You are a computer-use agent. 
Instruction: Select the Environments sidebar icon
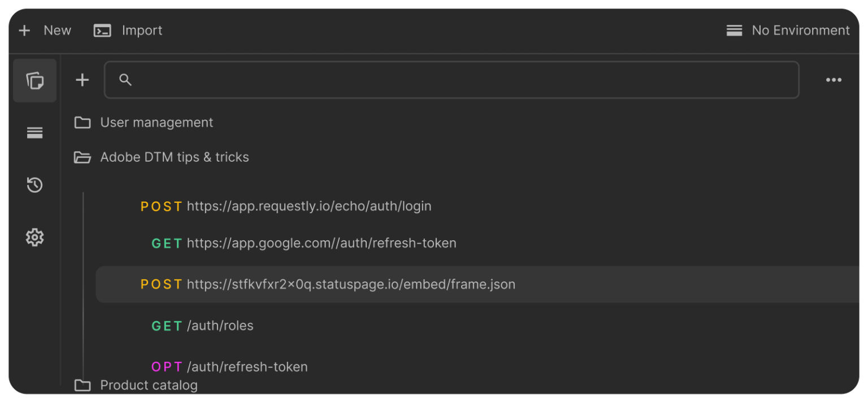[35, 132]
